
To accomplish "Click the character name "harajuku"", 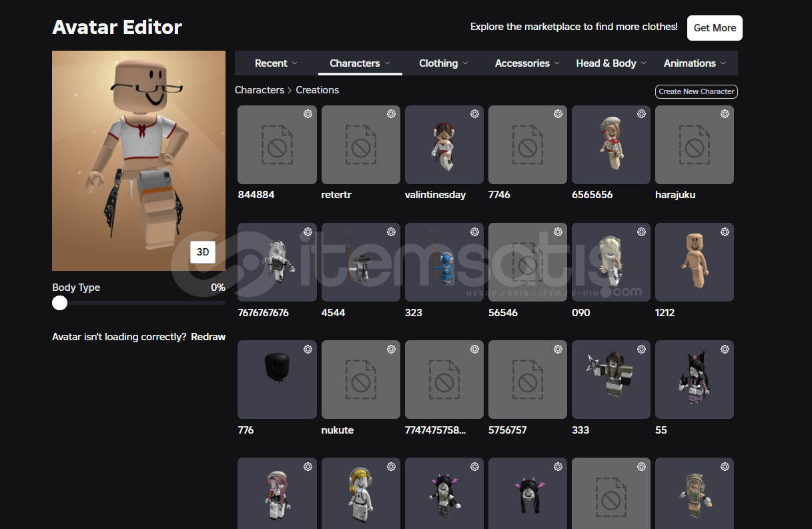I will click(675, 195).
